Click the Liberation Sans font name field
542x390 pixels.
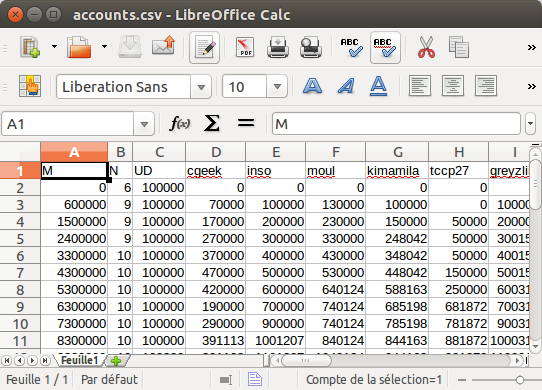(123, 86)
